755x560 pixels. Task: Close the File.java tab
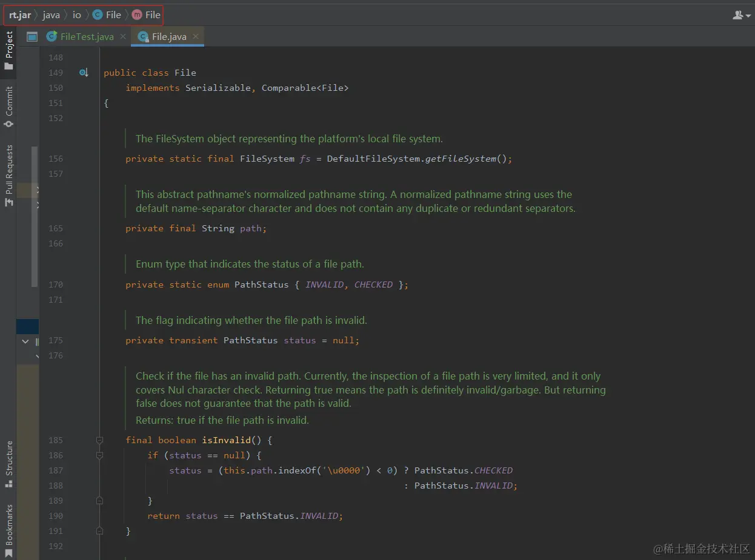click(196, 36)
